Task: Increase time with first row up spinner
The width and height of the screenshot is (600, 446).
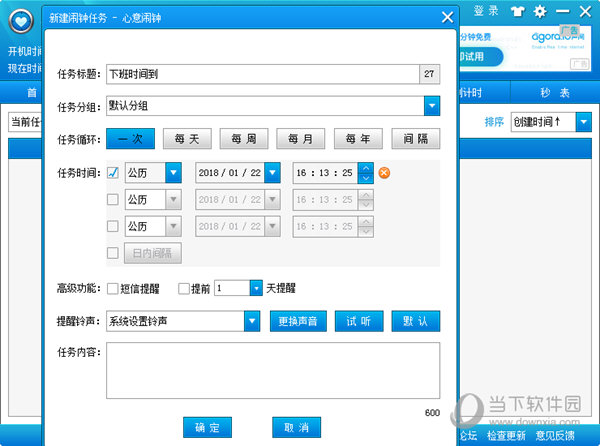Action: [366, 168]
